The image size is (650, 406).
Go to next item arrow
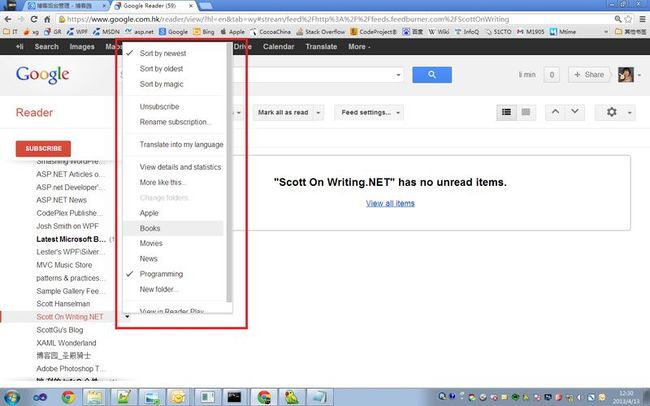pyautogui.click(x=575, y=112)
